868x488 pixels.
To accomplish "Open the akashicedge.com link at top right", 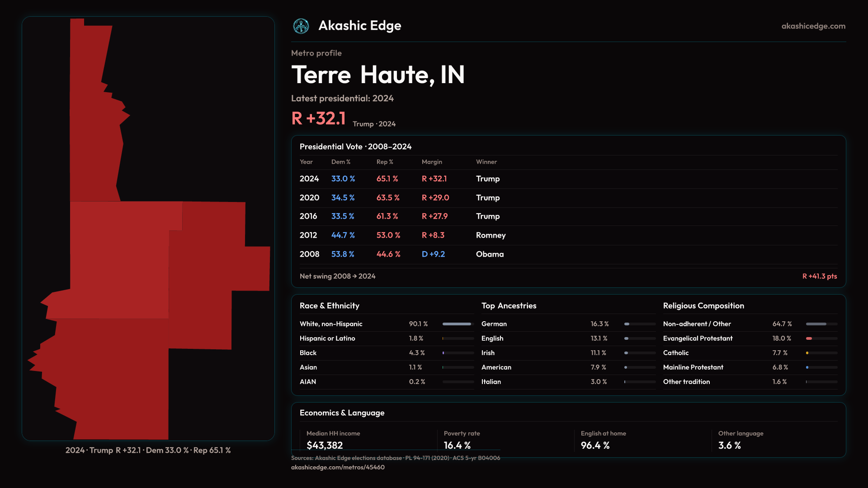I will pyautogui.click(x=813, y=26).
